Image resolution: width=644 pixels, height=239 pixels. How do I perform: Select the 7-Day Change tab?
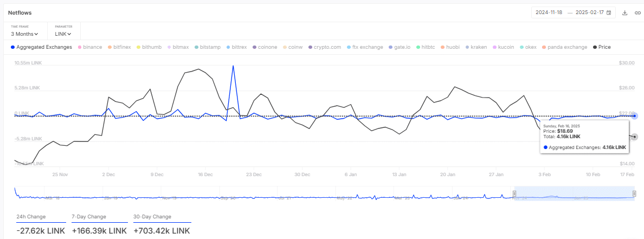[x=88, y=217]
